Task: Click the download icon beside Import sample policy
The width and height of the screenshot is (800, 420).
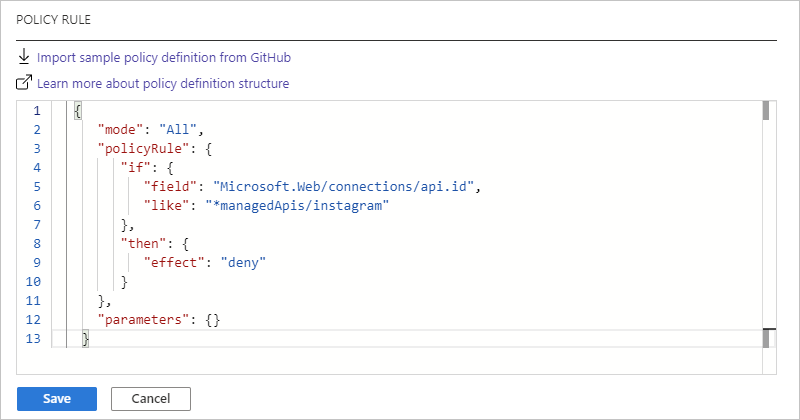Action: [x=24, y=58]
